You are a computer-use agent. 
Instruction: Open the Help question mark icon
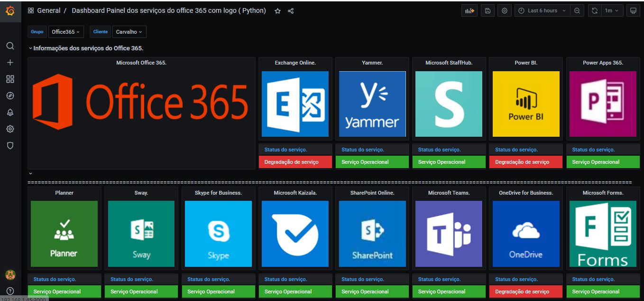(10, 291)
